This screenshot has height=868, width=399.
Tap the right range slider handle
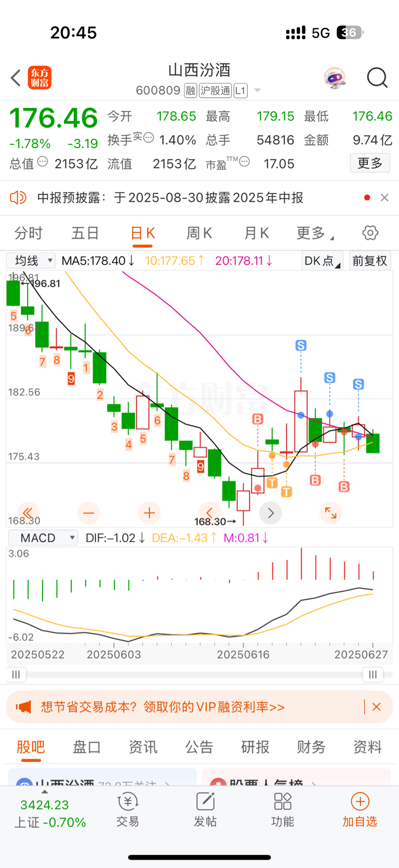[x=373, y=674]
